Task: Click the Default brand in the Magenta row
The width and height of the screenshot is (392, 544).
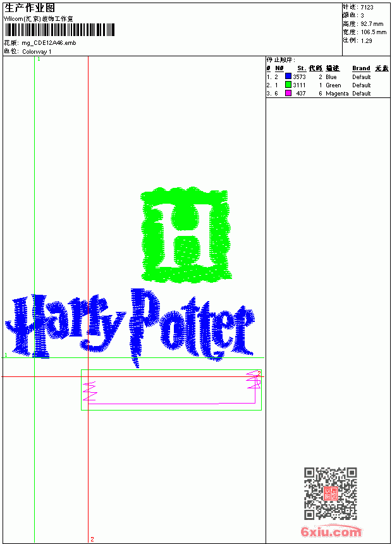Action: pyautogui.click(x=362, y=94)
